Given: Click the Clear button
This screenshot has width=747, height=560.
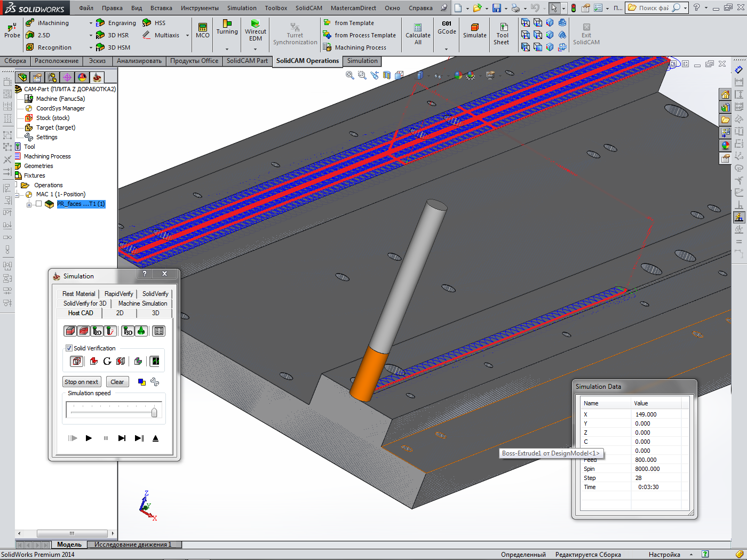Looking at the screenshot, I should click(117, 382).
